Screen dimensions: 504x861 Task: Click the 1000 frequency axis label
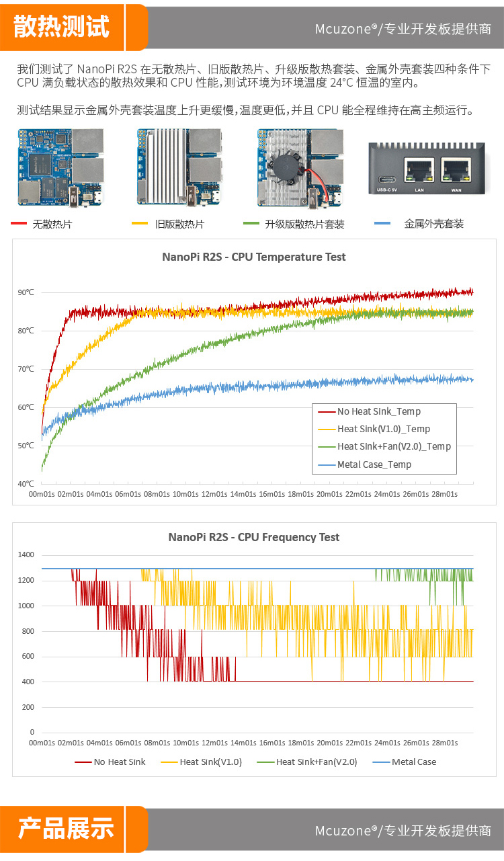click(x=26, y=606)
